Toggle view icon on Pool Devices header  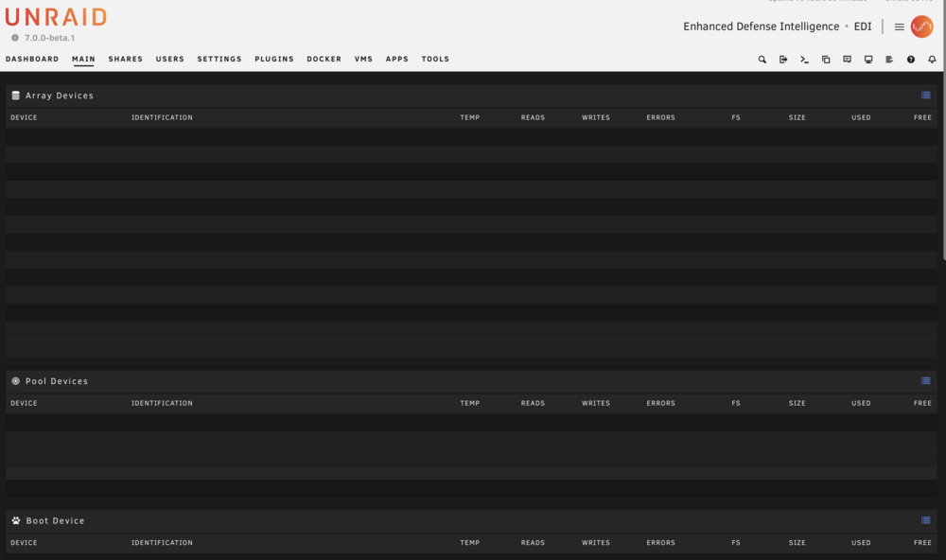pyautogui.click(x=925, y=381)
